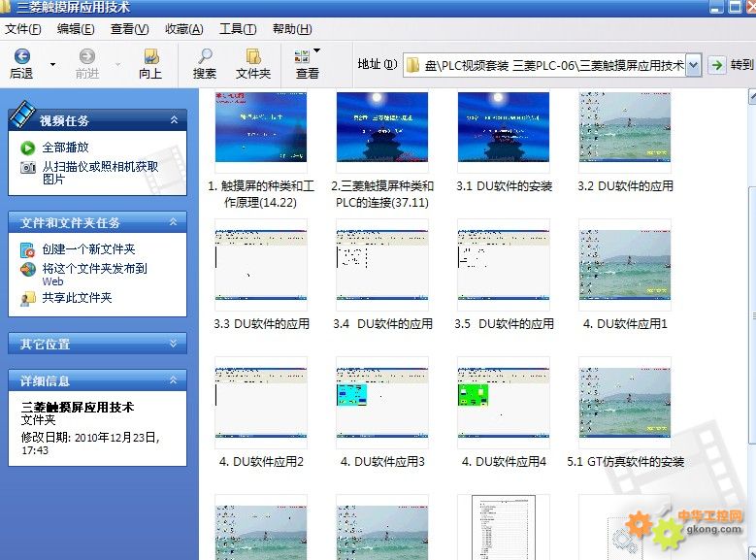
Task: Open the Back history dropdown arrow
Action: point(52,64)
